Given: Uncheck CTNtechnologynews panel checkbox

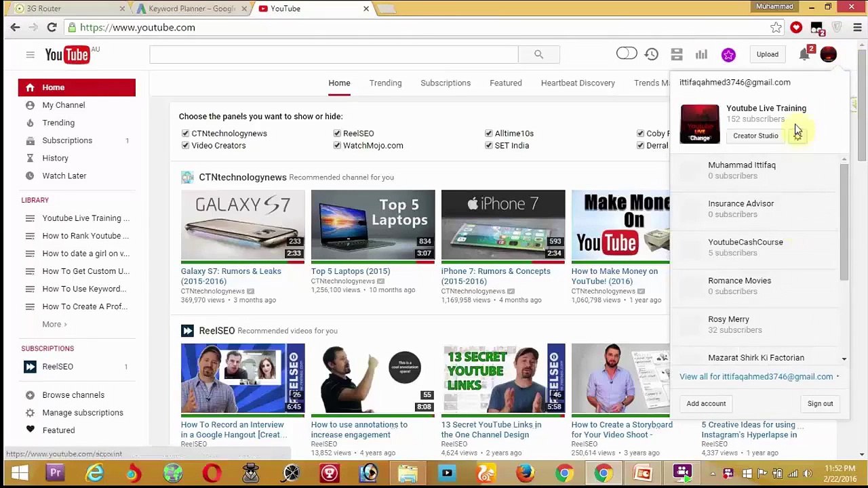Looking at the screenshot, I should tap(185, 134).
